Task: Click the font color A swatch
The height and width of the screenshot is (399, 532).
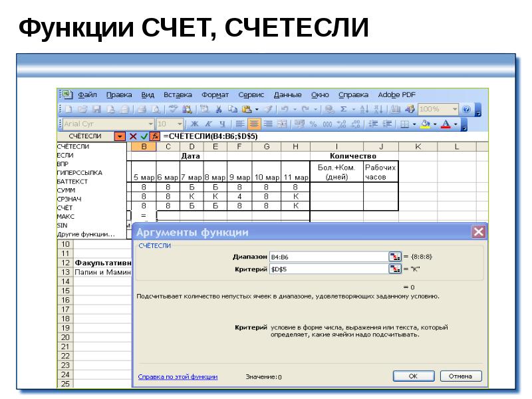Action: point(445,124)
